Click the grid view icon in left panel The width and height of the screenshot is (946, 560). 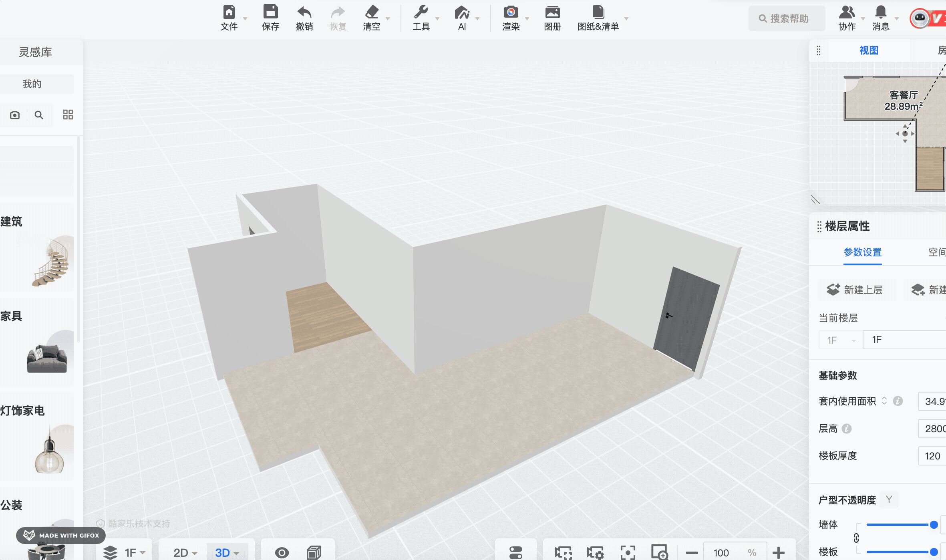(68, 115)
